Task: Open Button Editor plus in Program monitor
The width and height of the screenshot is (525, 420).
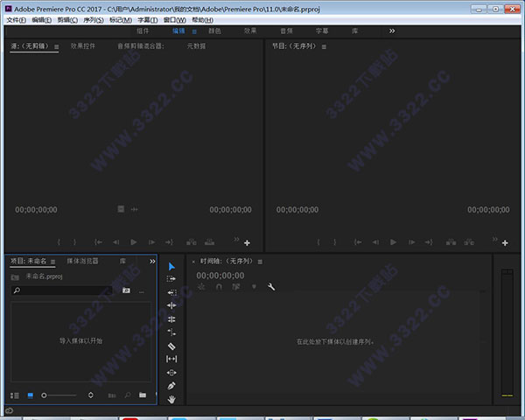Action: pyautogui.click(x=505, y=243)
